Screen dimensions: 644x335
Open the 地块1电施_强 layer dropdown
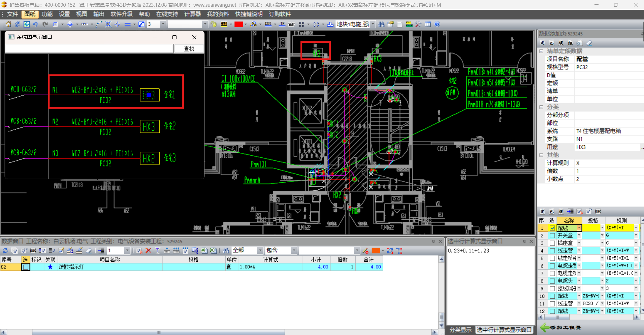(373, 24)
